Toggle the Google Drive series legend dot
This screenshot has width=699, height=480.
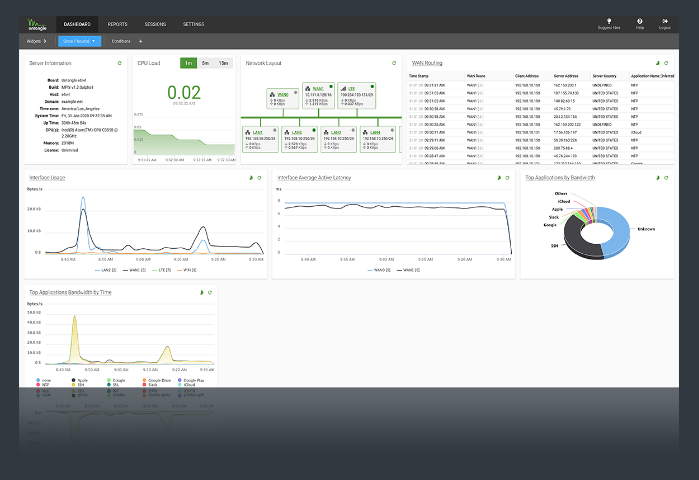click(144, 380)
